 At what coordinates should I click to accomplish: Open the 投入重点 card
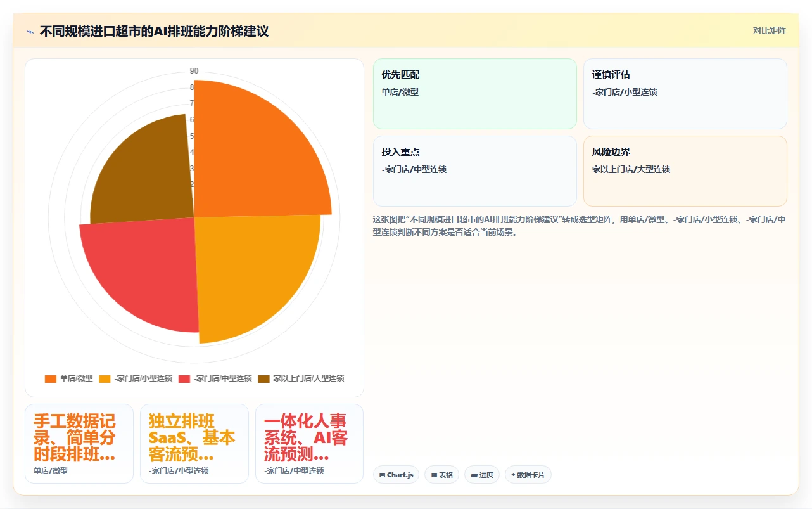[475, 171]
